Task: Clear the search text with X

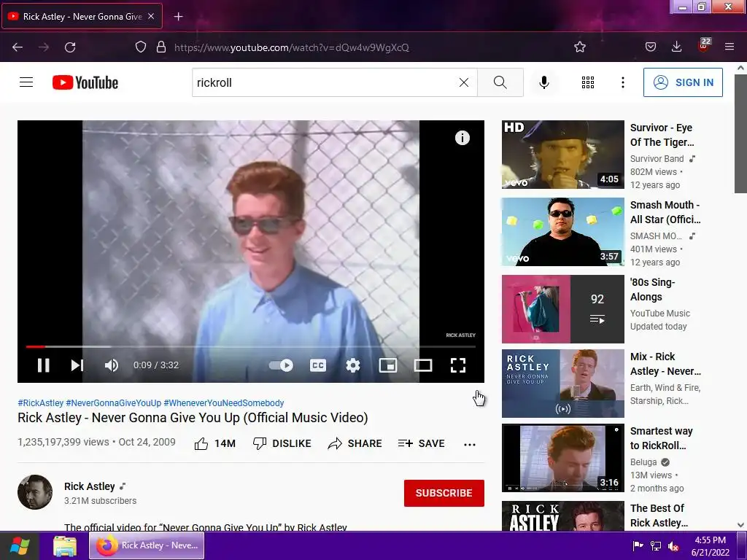Action: (463, 82)
